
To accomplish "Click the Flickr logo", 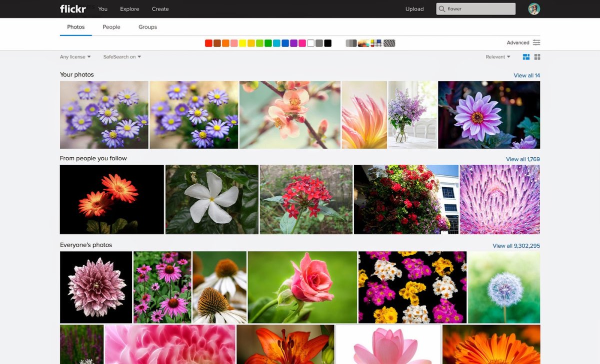I will pyautogui.click(x=73, y=9).
